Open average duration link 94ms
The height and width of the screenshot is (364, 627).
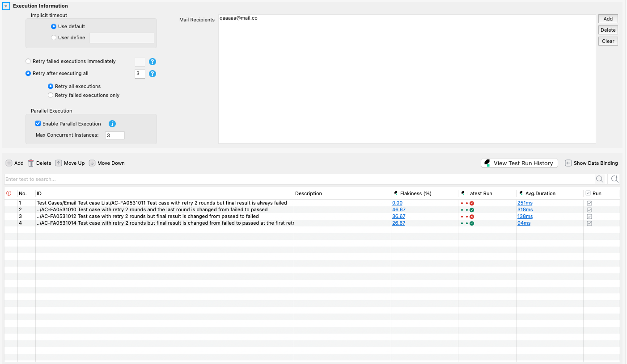[524, 223]
